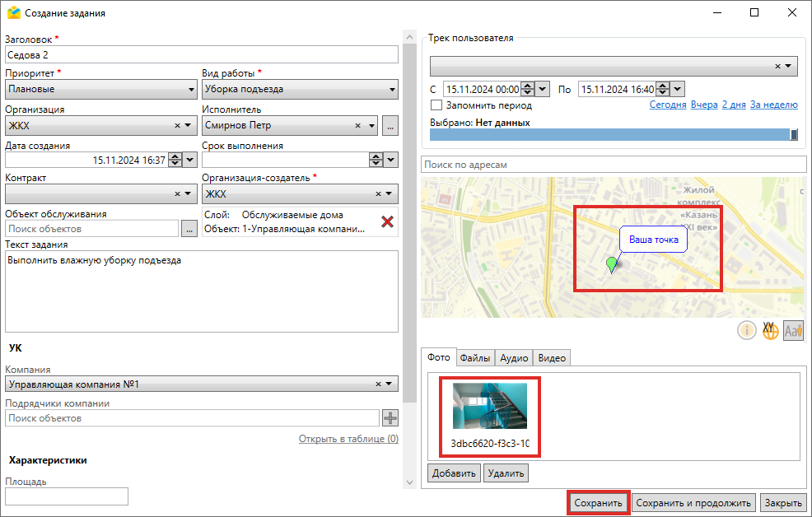This screenshot has width=812, height=517.
Task: Click the За неделю link
Action: click(773, 105)
